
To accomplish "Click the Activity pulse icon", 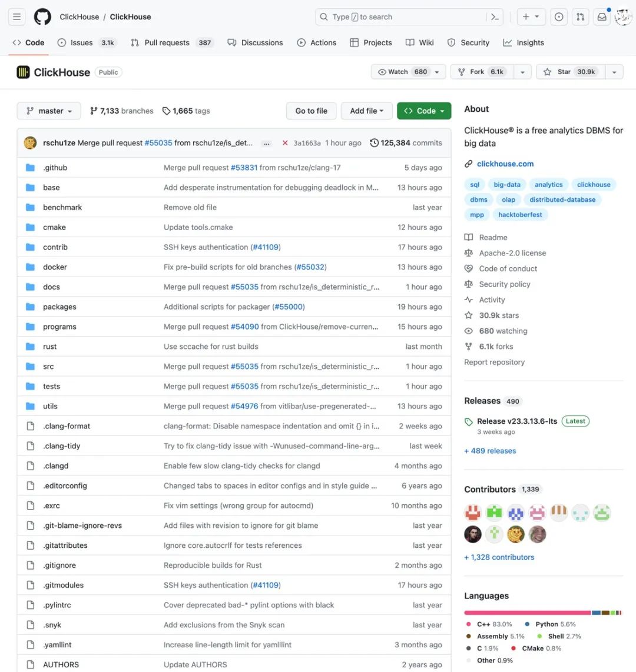I will point(468,300).
